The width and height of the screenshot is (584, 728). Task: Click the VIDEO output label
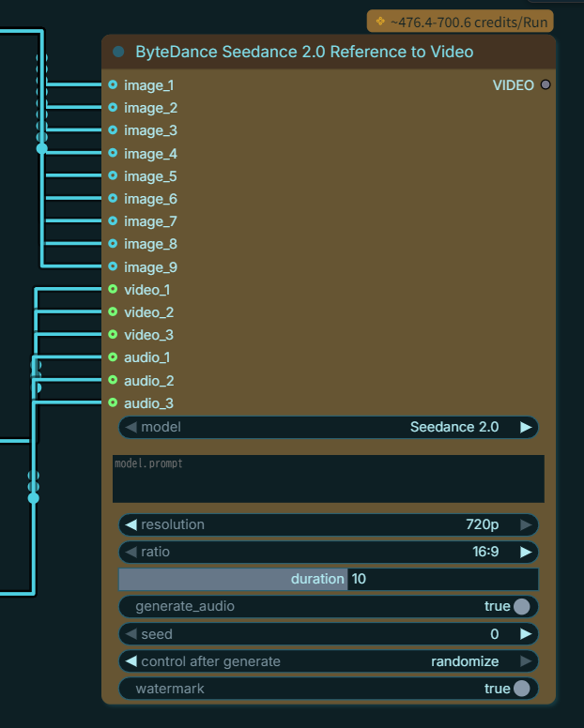click(514, 85)
